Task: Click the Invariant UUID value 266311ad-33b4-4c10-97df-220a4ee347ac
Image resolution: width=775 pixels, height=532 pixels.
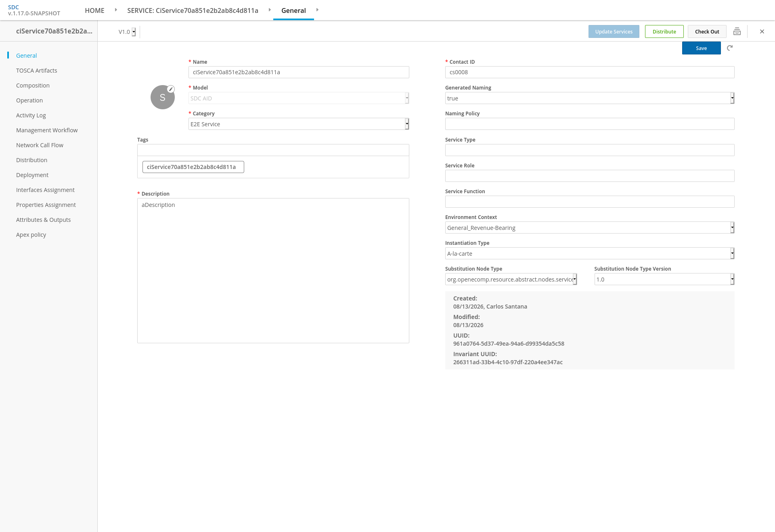Action: point(508,362)
